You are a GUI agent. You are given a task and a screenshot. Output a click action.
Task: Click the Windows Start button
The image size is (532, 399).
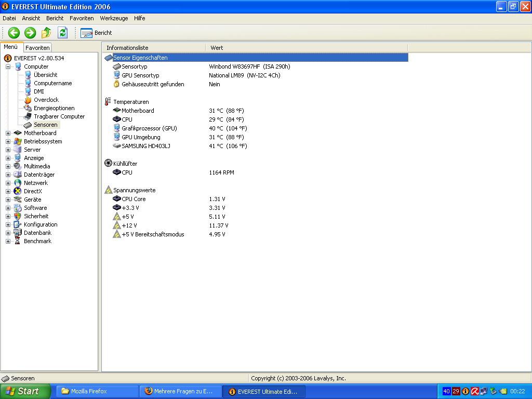coord(25,392)
